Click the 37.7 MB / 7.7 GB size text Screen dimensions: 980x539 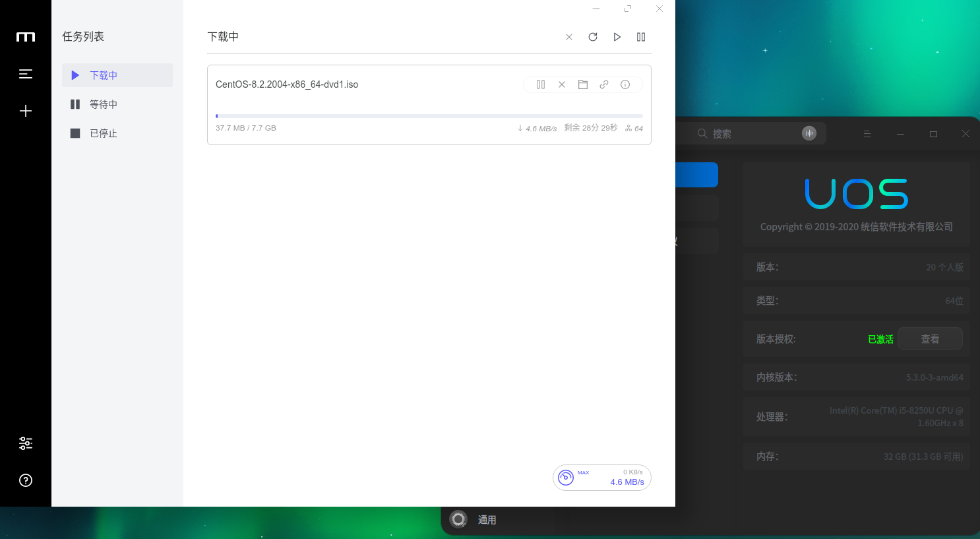(x=246, y=128)
